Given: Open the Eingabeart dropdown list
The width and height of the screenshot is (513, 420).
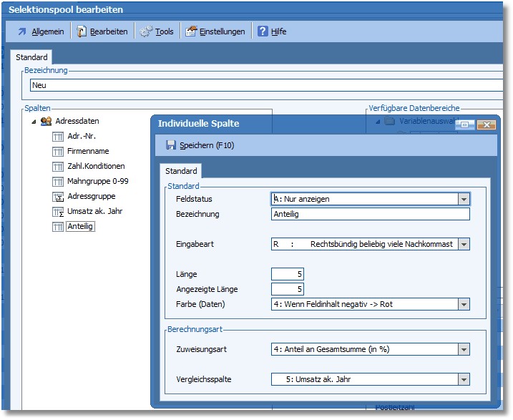Looking at the screenshot, I should coord(464,244).
